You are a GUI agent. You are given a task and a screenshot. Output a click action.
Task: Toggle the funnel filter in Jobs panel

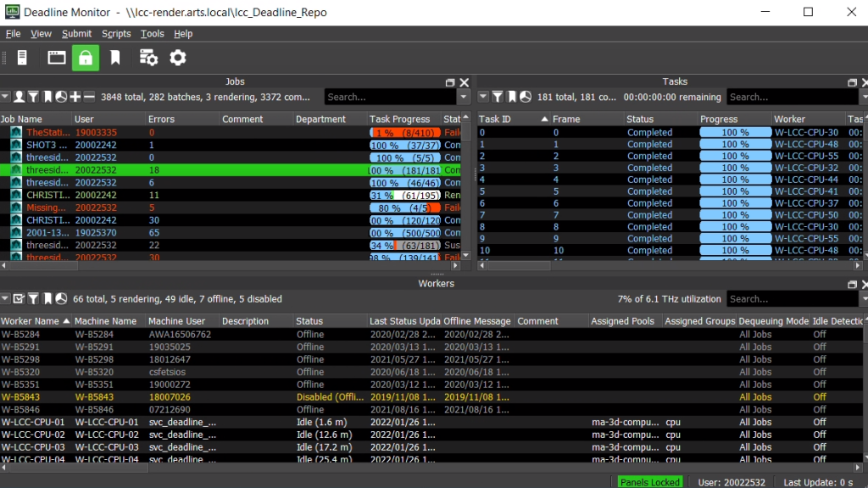tap(33, 97)
